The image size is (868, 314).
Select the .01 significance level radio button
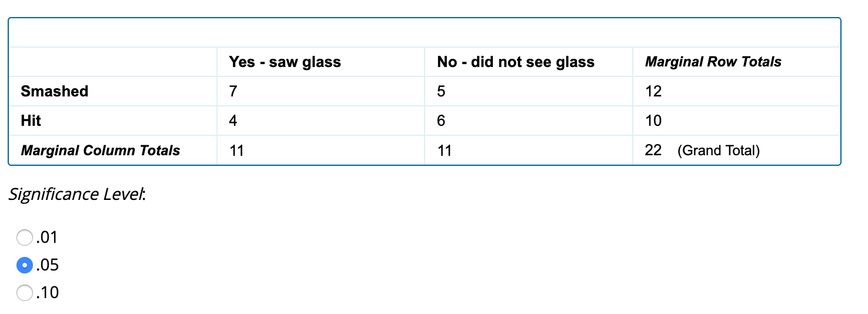click(25, 238)
